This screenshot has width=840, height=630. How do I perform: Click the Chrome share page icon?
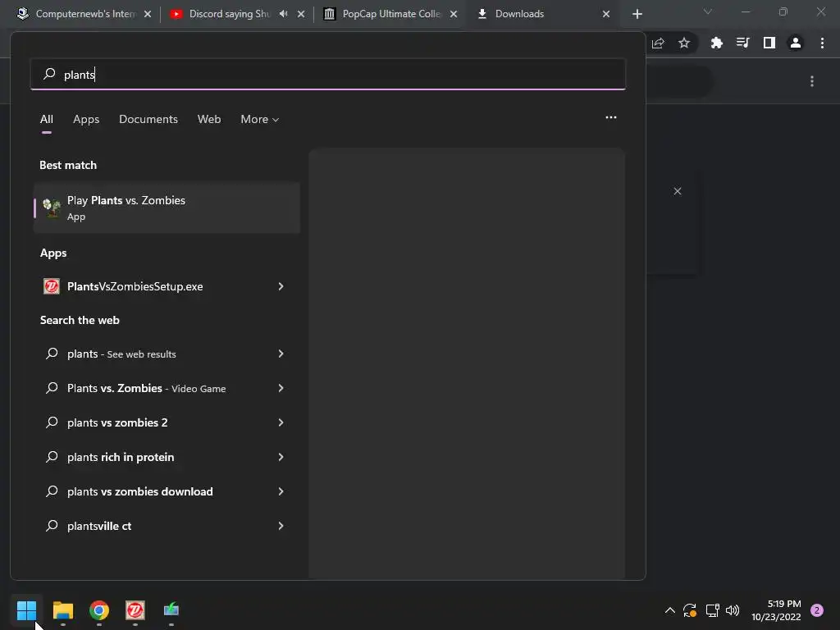[659, 43]
